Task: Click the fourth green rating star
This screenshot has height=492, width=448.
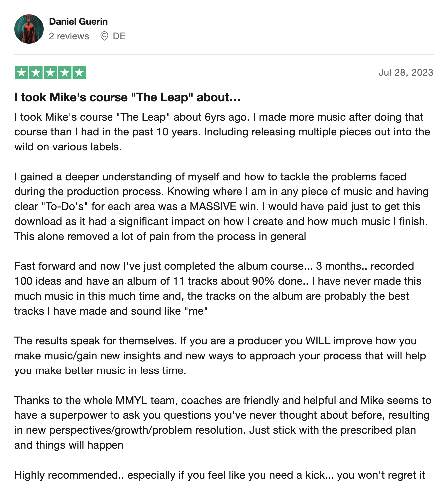Action: [x=65, y=73]
